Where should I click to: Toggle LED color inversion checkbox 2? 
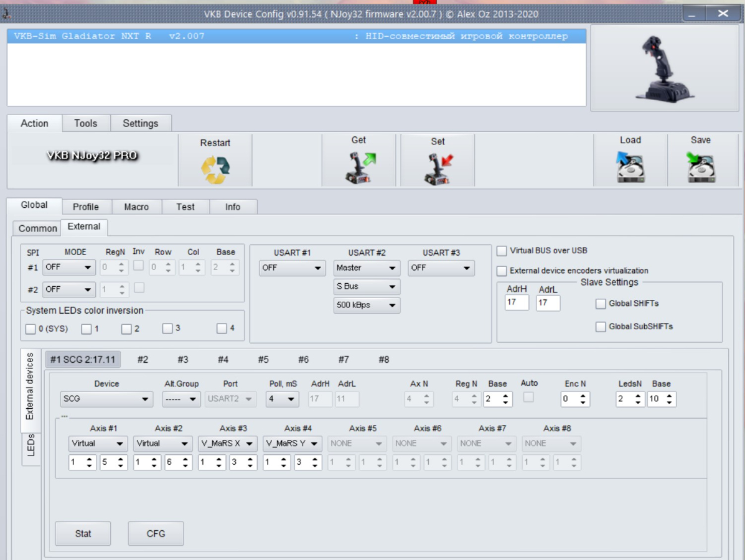pyautogui.click(x=126, y=329)
